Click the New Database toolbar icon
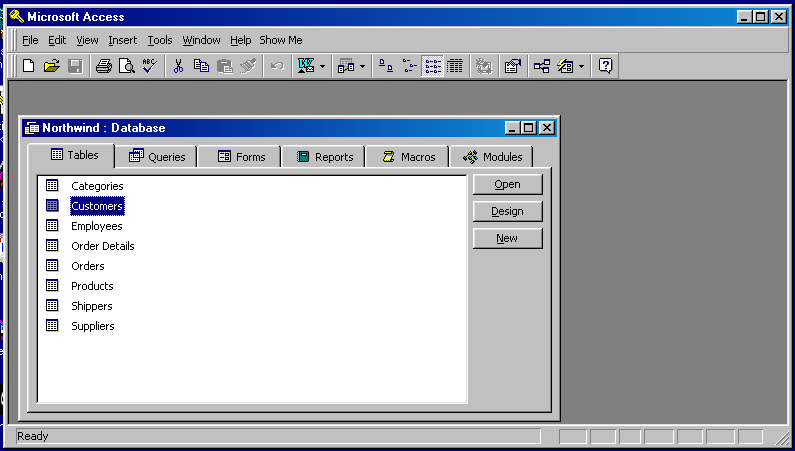Viewport: 795px width, 451px height. [29, 66]
